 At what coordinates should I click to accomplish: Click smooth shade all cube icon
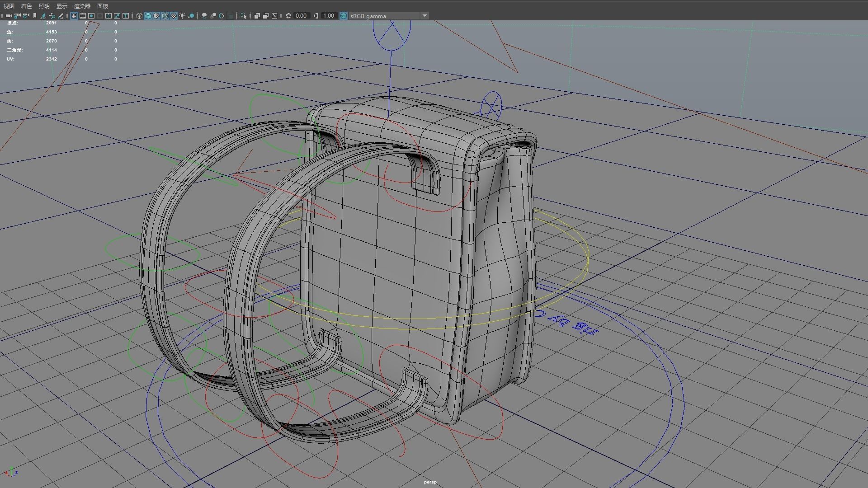(x=148, y=16)
